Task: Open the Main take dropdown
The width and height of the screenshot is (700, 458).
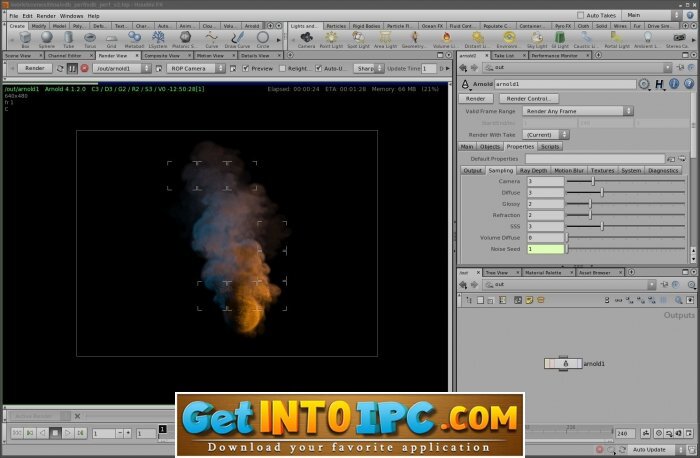Action: [x=653, y=15]
